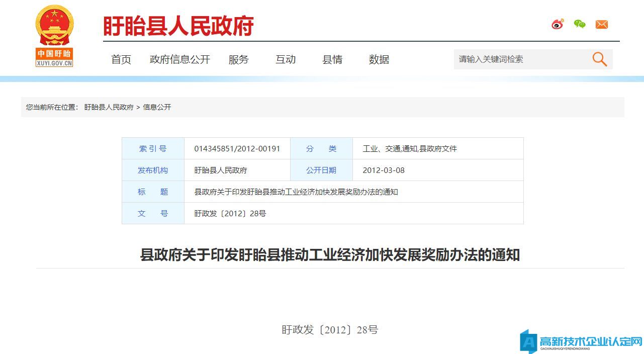Click the Weibo icon in header

[x=558, y=24]
